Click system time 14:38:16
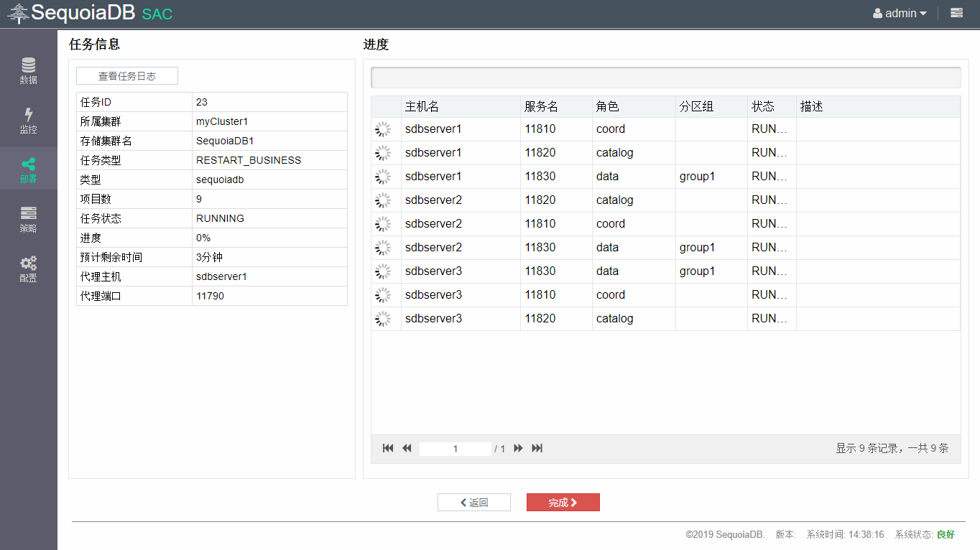The height and width of the screenshot is (550, 980). point(866,535)
